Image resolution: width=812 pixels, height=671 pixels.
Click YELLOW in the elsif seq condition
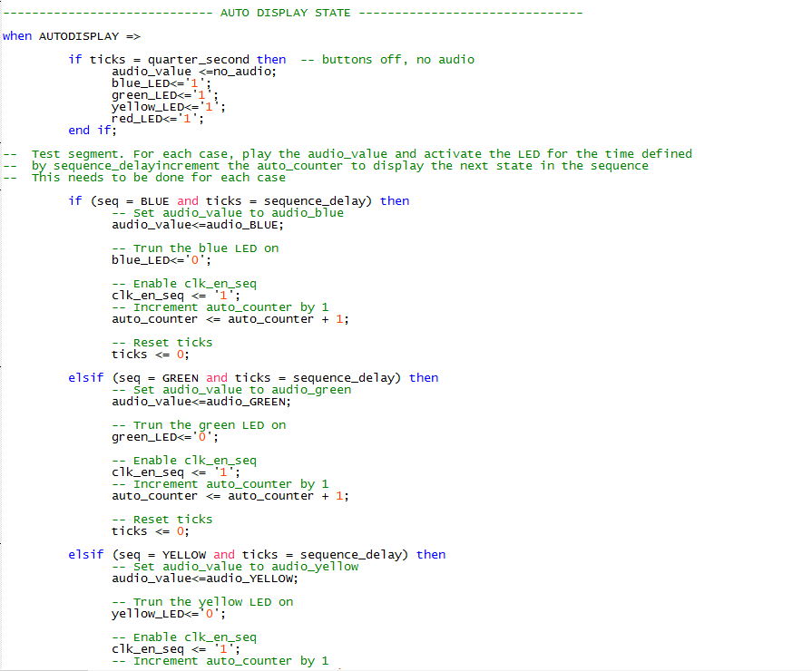[x=184, y=555]
